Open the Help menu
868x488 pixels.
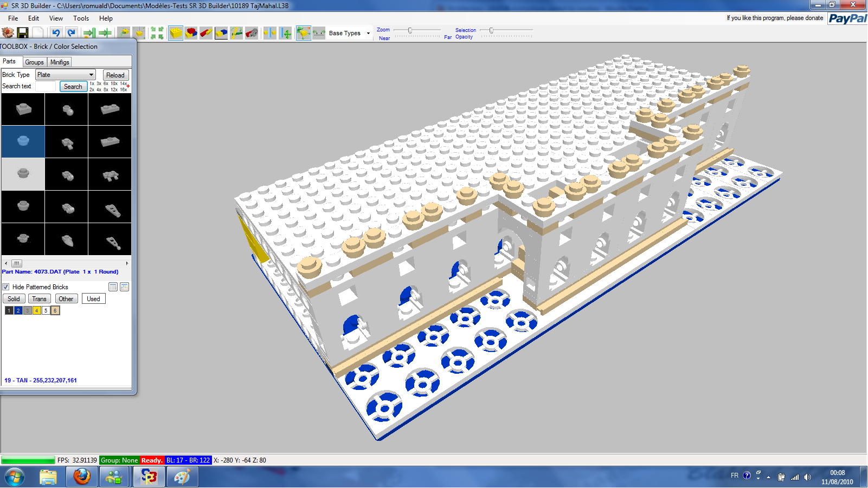106,18
